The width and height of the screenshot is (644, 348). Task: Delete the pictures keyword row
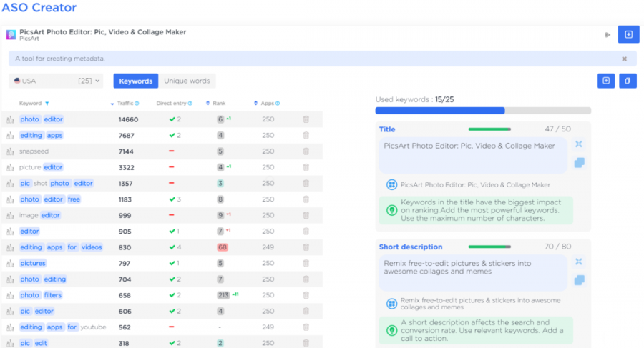click(306, 263)
